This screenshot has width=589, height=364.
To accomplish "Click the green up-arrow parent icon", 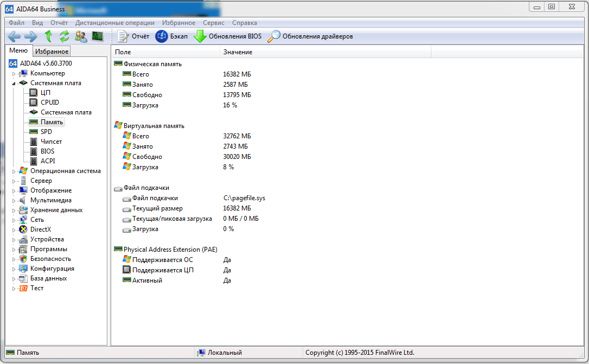I will (48, 36).
